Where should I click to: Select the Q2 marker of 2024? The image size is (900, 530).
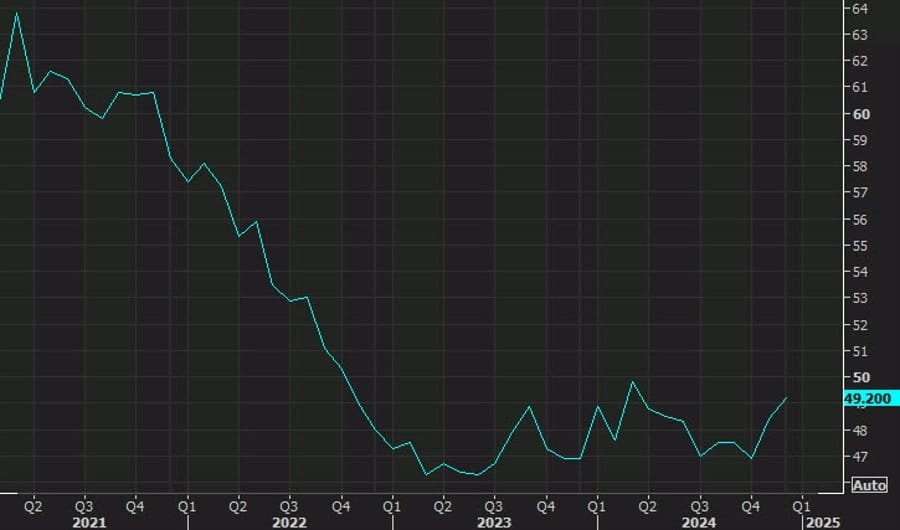(x=648, y=504)
